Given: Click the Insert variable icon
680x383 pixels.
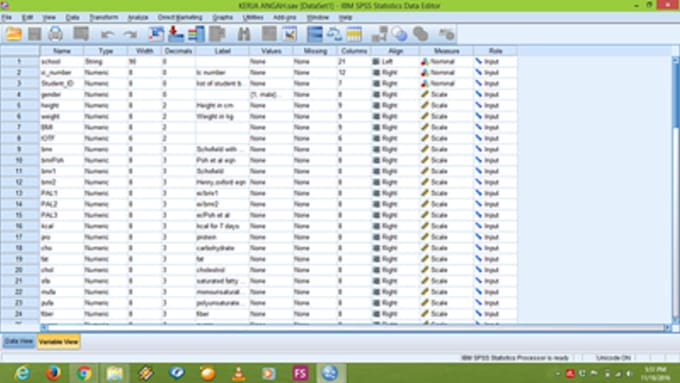Looking at the screenshot, I should click(x=289, y=34).
